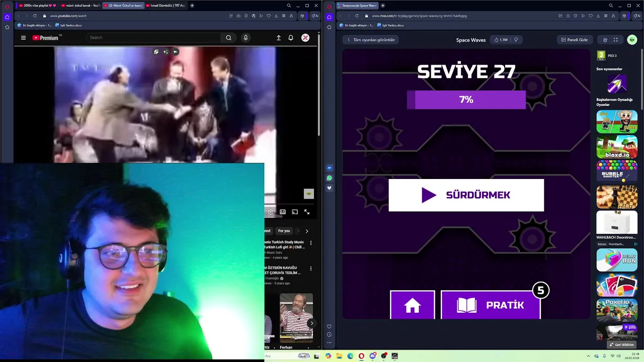The width and height of the screenshot is (644, 362).
Task: Share the Space Waves game
Action: tap(605, 40)
